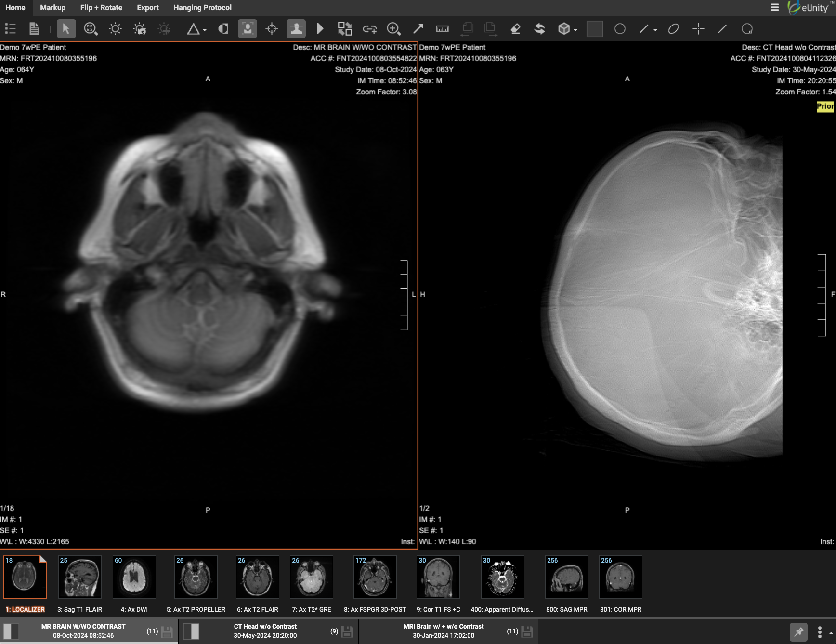Open the Home tab
Viewport: 836px width, 644px height.
tap(15, 8)
